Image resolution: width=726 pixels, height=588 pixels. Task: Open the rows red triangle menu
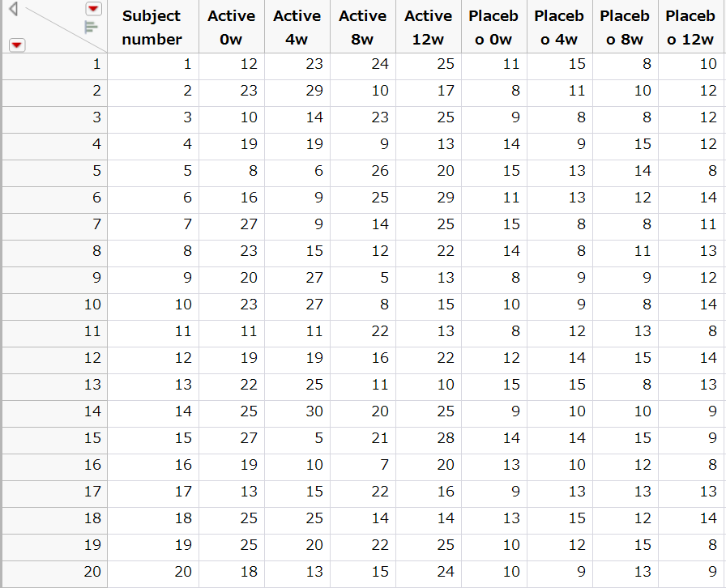click(17, 45)
